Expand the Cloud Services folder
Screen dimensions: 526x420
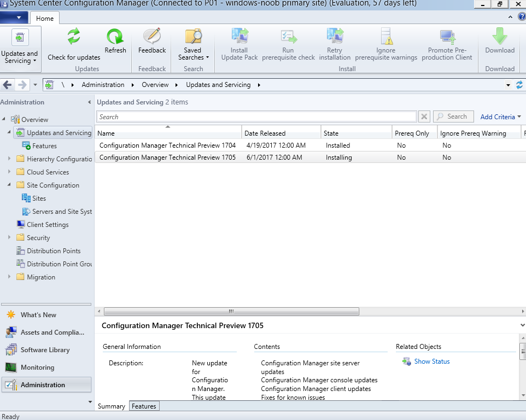(x=9, y=172)
